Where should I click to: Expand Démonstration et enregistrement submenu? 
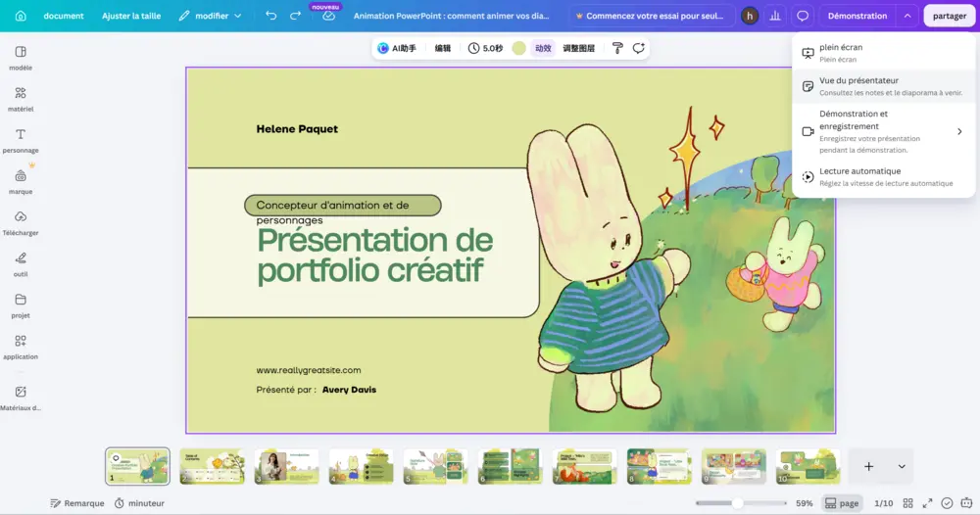pyautogui.click(x=959, y=132)
